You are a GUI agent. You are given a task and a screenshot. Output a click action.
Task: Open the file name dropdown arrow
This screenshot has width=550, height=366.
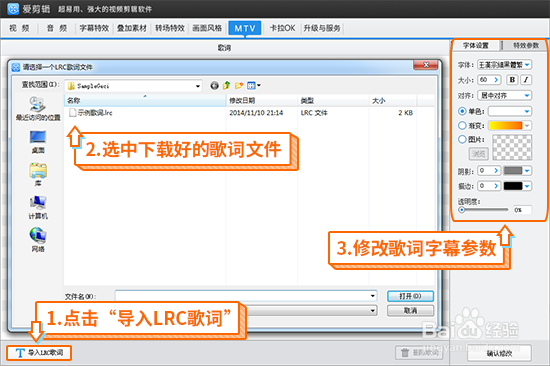click(x=372, y=296)
